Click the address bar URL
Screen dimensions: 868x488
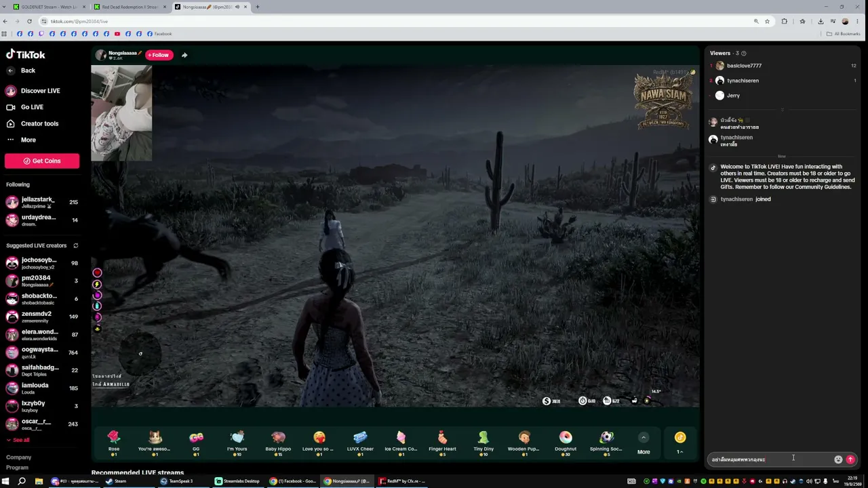(x=79, y=21)
